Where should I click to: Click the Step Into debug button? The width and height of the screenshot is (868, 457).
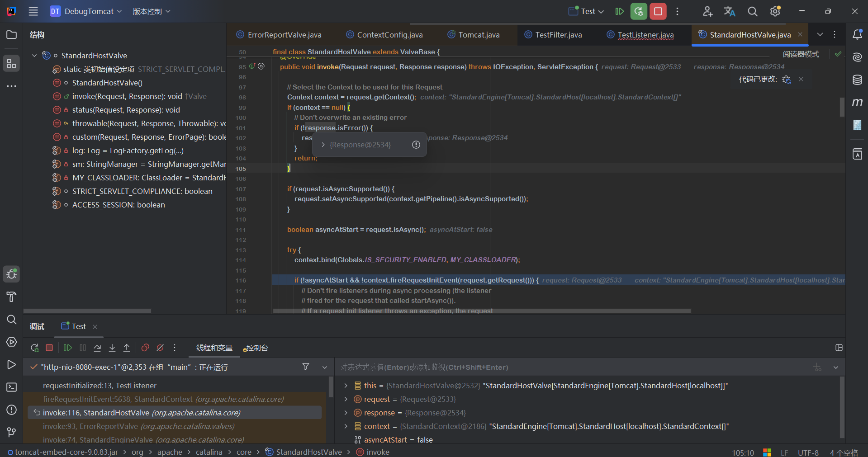click(x=112, y=348)
